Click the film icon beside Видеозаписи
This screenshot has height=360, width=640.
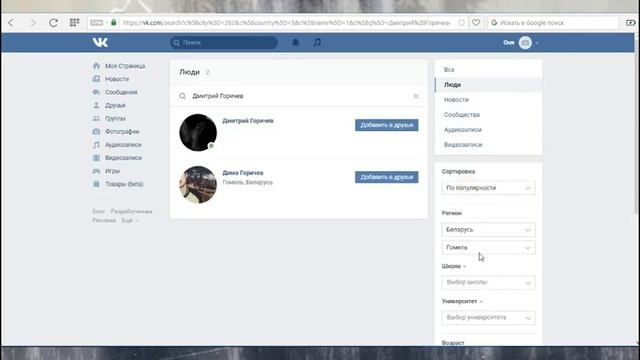96,158
